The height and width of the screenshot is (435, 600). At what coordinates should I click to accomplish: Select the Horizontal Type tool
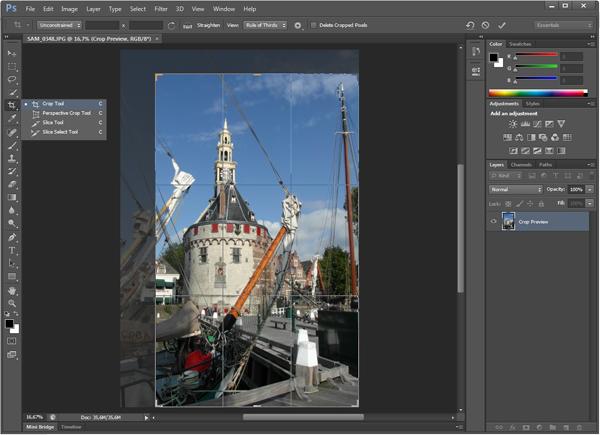(12, 251)
